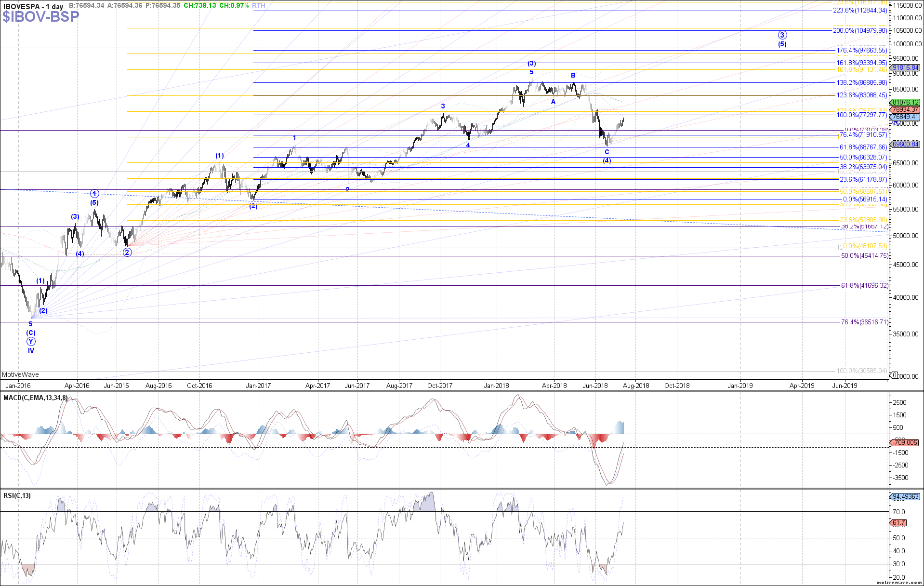The width and height of the screenshot is (924, 586).
Task: Click the 'MotiveWave' text in chart corner
Action: tap(20, 374)
